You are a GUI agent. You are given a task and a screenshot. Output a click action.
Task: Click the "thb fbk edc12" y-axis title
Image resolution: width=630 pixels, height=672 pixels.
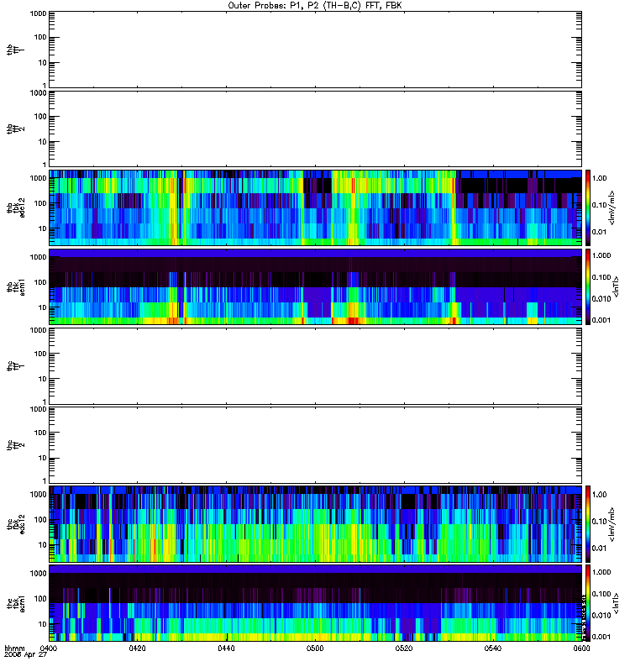15,207
